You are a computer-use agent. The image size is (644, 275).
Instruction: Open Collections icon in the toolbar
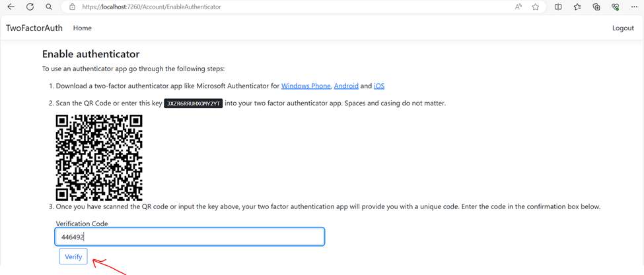(x=596, y=7)
